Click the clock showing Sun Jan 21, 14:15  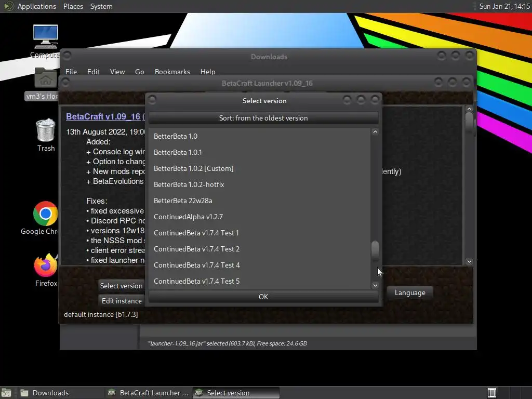[504, 6]
